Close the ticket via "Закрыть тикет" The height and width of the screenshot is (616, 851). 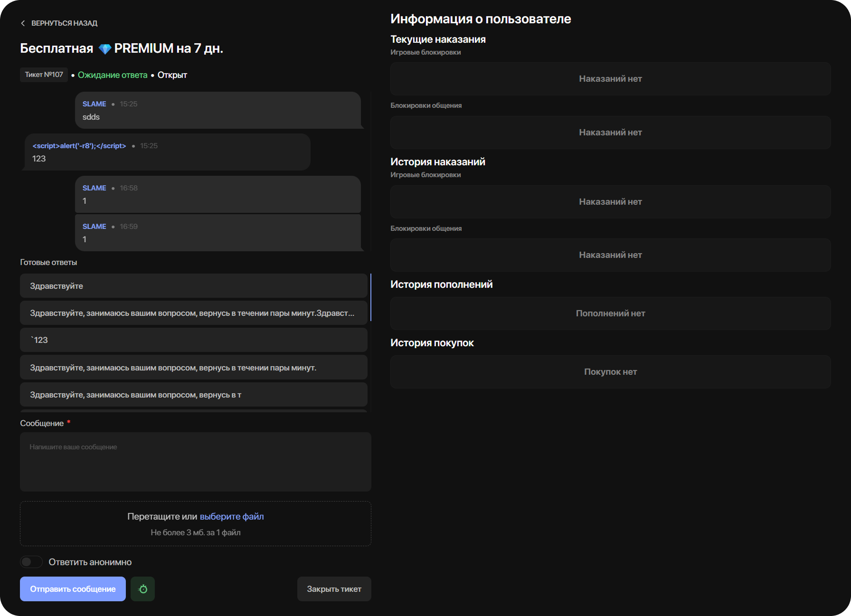click(334, 589)
